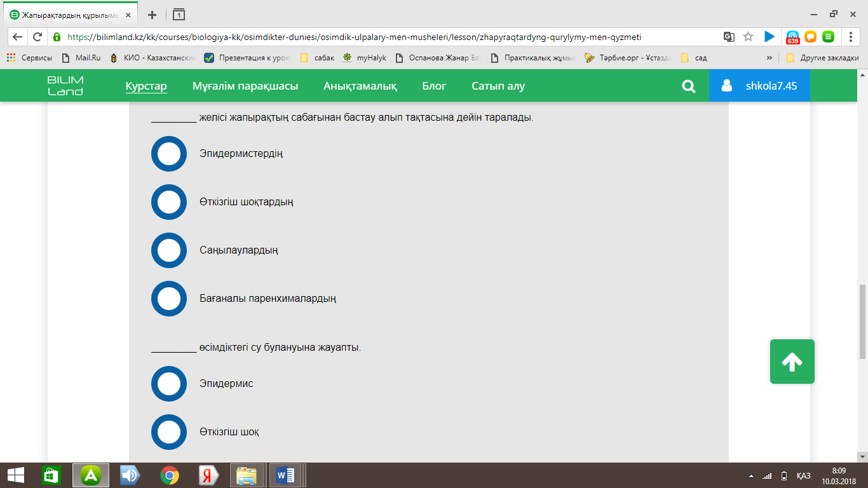Open the Mail.Ru bookmark

coord(81,58)
